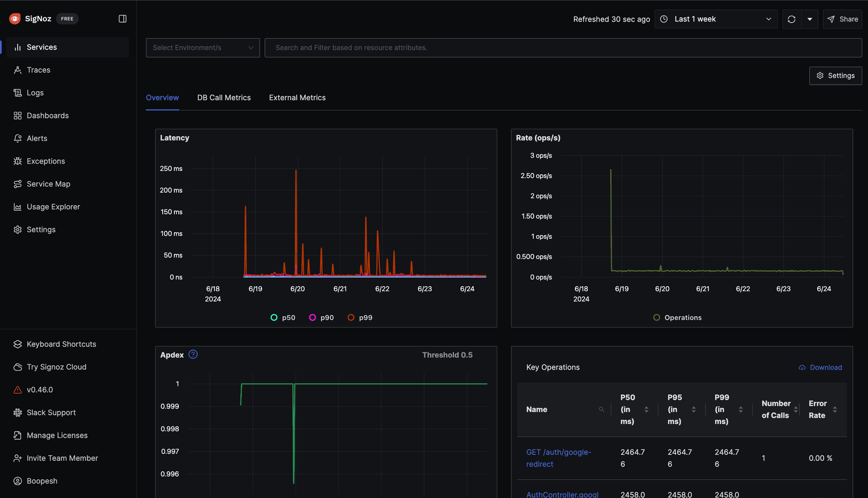Click the Services bar chart icon

pyautogui.click(x=17, y=47)
